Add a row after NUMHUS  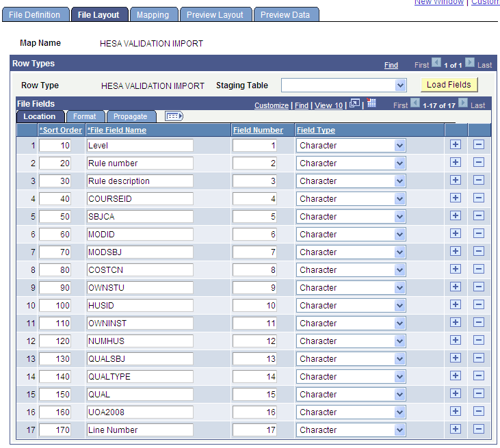(x=456, y=340)
